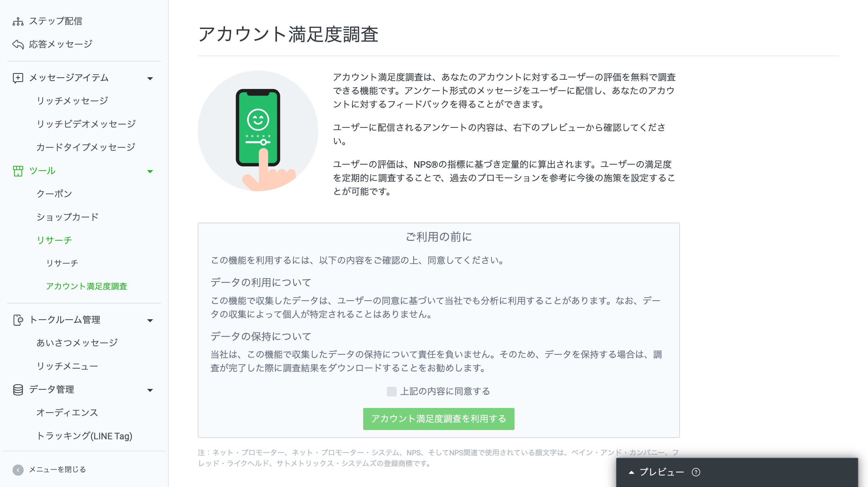The image size is (868, 487).
Task: Open the クーポン menu item
Action: (54, 194)
